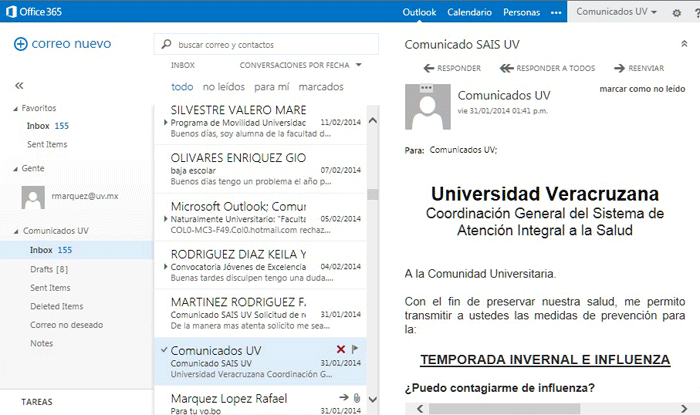The width and height of the screenshot is (700, 415).
Task: Collapse the folder pane with double chevron
Action: point(19,86)
